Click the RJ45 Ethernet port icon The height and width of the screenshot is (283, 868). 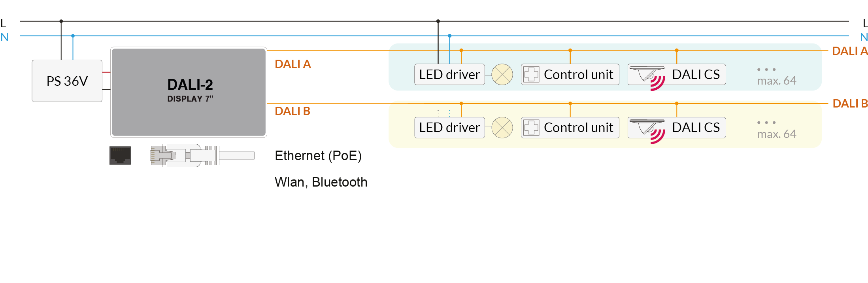click(x=120, y=155)
